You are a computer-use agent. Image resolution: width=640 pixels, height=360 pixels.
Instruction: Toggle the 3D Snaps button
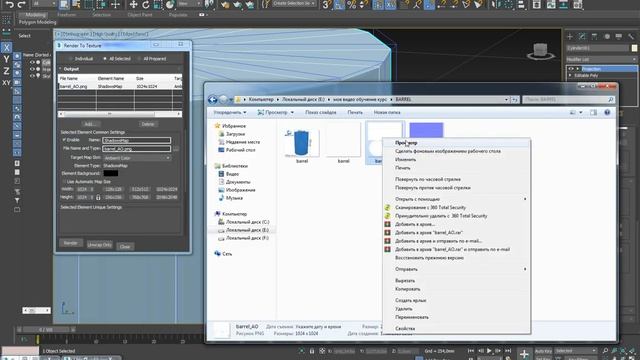click(x=327, y=4)
